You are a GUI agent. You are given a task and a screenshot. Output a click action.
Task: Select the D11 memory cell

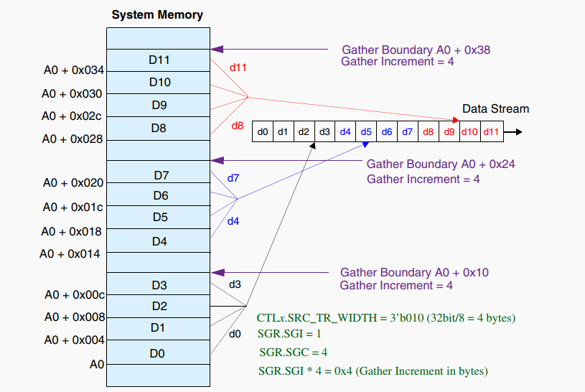coord(158,60)
